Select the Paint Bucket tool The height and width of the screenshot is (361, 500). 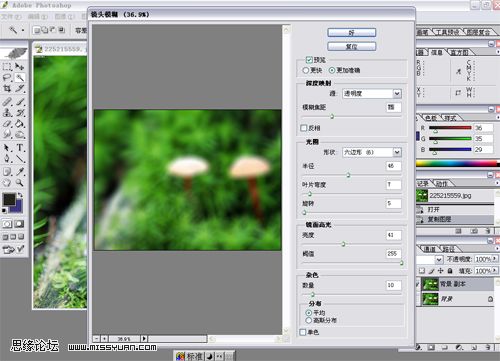[20, 124]
